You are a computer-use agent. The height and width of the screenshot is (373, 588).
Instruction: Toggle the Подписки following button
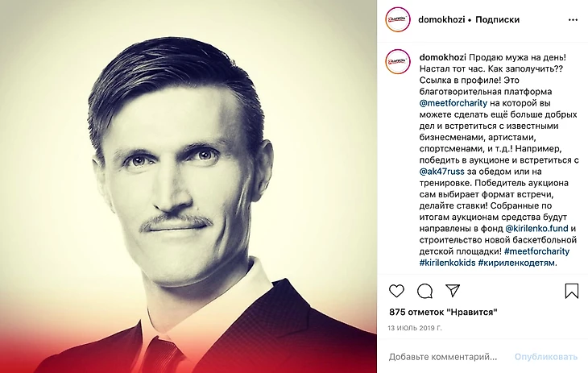tap(497, 19)
